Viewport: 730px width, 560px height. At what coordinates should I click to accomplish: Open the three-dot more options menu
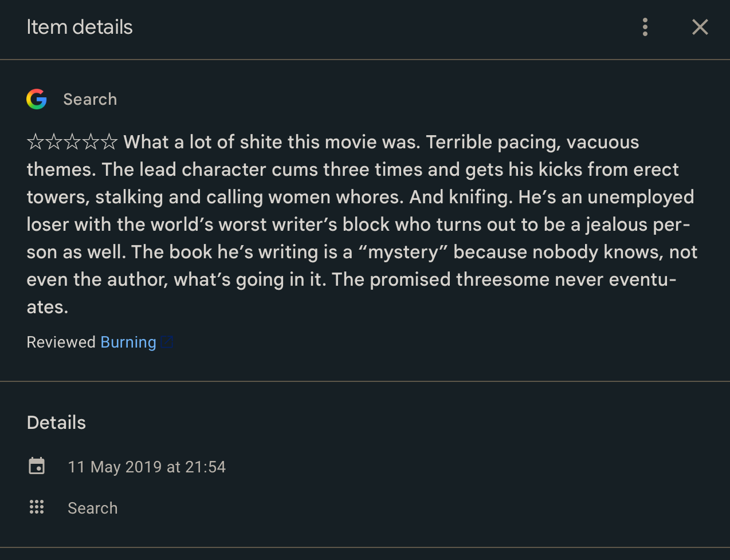645,27
